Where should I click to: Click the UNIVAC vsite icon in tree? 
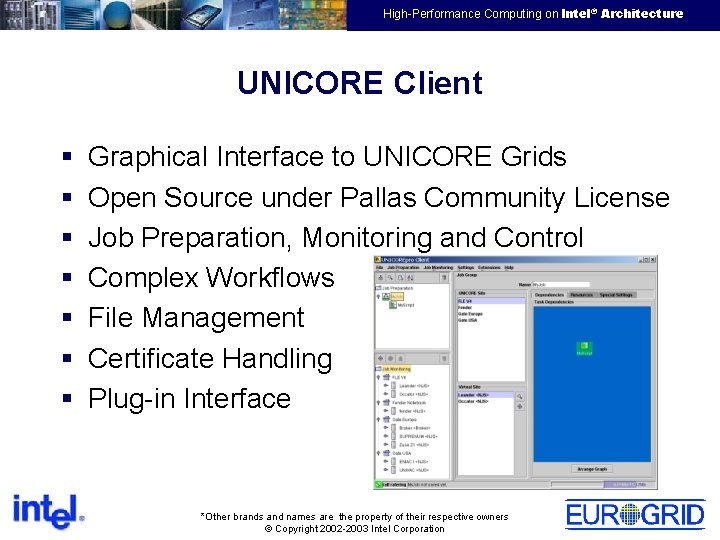point(394,470)
